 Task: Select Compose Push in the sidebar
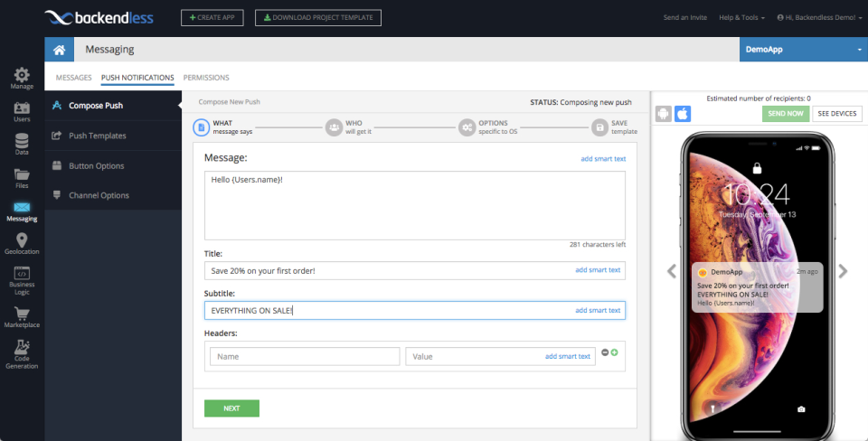pyautogui.click(x=113, y=106)
